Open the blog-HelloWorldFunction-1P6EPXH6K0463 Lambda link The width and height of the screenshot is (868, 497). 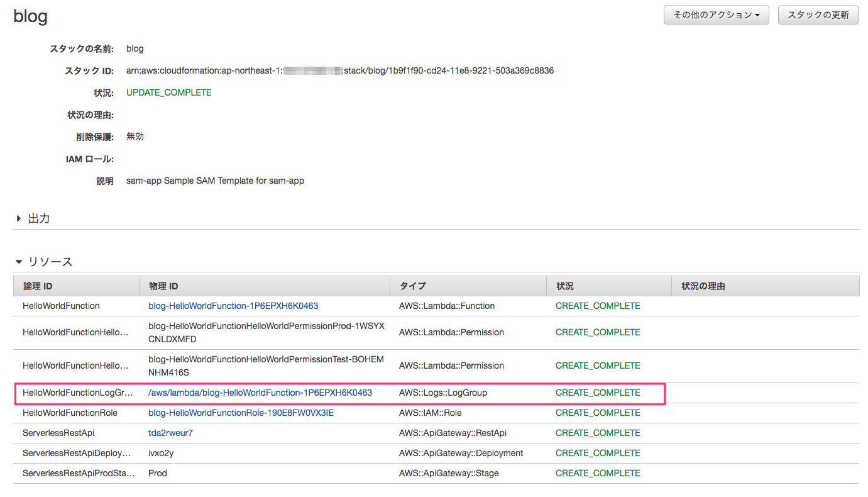pos(233,306)
